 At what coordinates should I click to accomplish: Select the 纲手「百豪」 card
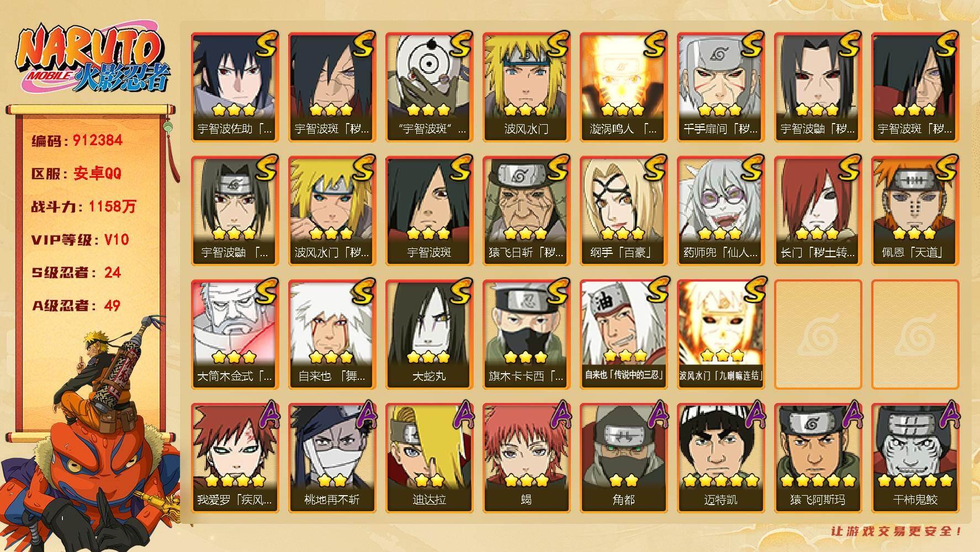pyautogui.click(x=623, y=210)
